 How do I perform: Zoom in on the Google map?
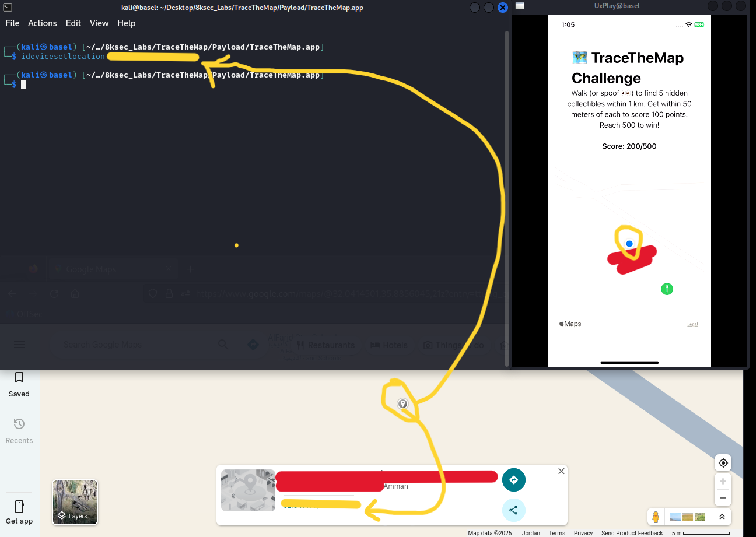point(723,482)
